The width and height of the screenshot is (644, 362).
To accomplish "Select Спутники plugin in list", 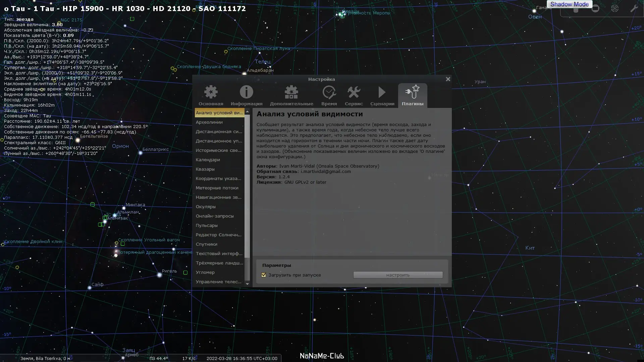I will tap(206, 244).
